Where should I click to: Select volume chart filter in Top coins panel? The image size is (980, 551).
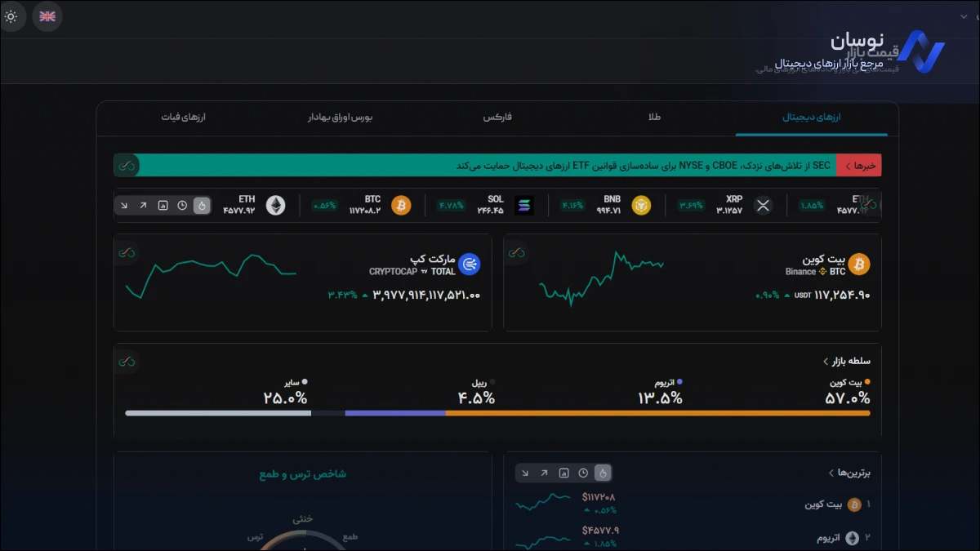tap(563, 473)
